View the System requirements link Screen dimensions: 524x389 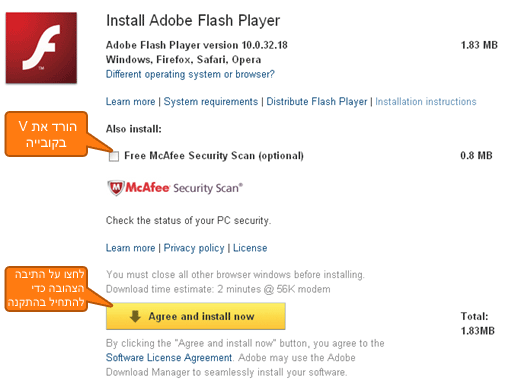point(211,102)
